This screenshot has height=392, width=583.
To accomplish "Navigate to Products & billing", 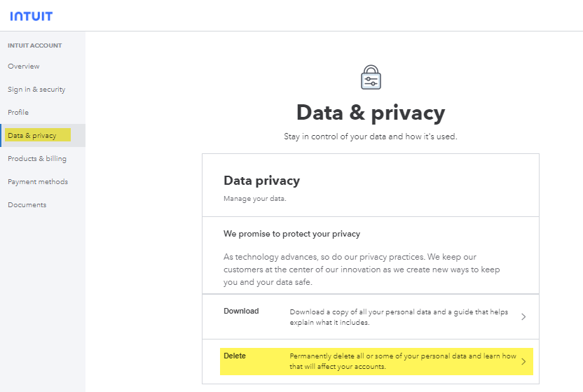I will pos(37,159).
